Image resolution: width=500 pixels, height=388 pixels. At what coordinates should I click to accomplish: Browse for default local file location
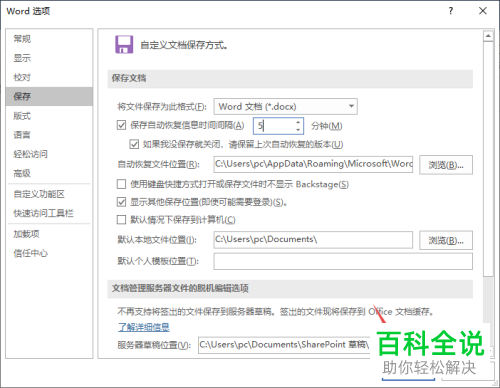coord(446,240)
